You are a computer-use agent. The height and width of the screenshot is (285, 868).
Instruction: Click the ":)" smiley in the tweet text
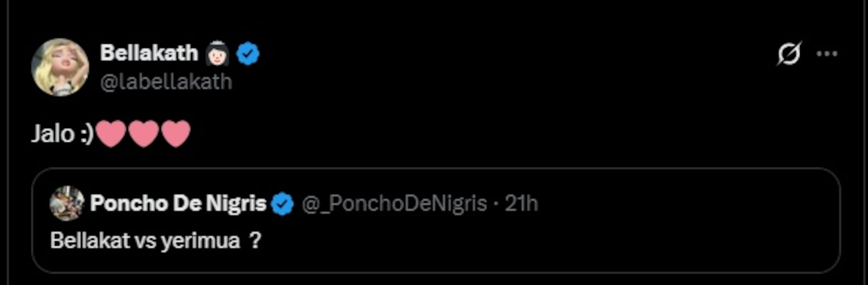(86, 134)
